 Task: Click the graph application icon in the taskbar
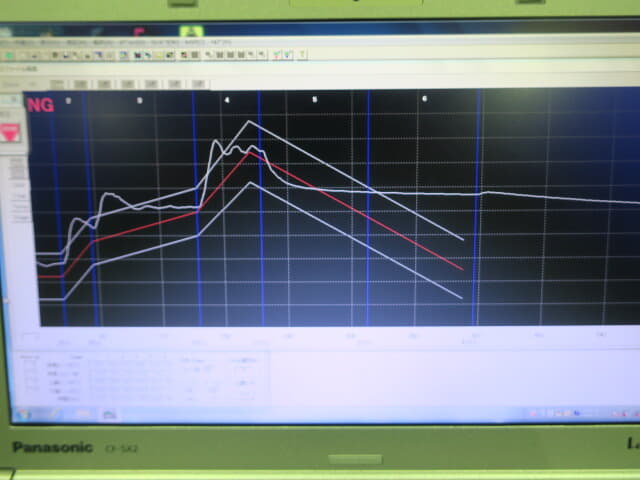click(109, 414)
